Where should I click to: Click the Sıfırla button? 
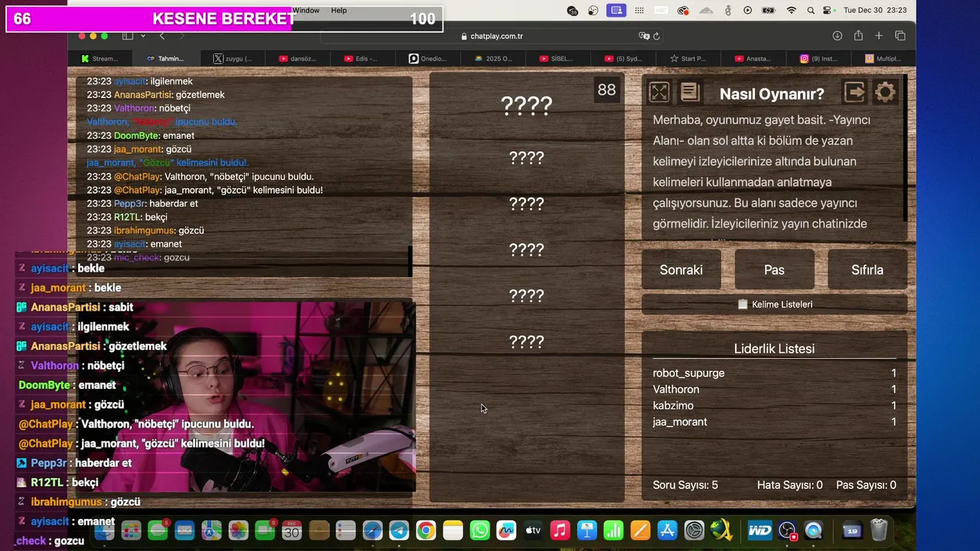point(867,269)
